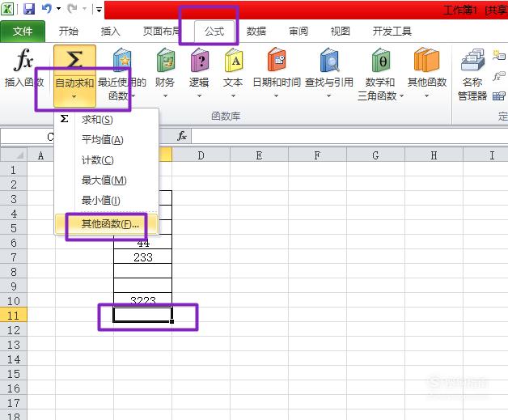Click the Undo arrow icon
The height and width of the screenshot is (420, 508).
point(47,9)
